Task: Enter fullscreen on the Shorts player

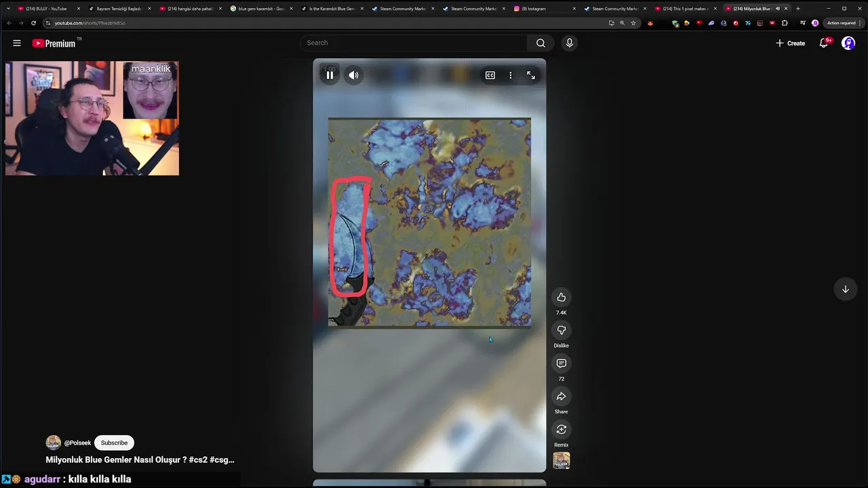Action: [x=531, y=75]
